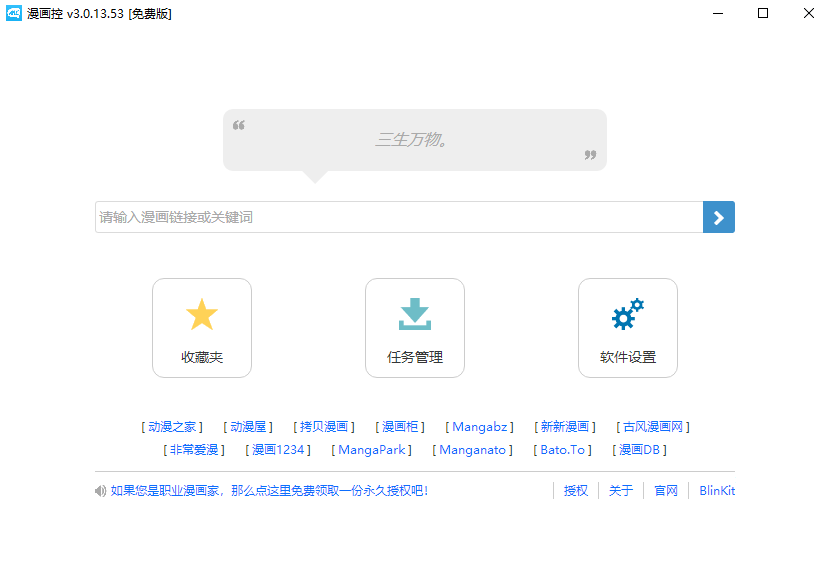The height and width of the screenshot is (588, 830).
Task: Open the Mangabz source link
Action: (478, 426)
